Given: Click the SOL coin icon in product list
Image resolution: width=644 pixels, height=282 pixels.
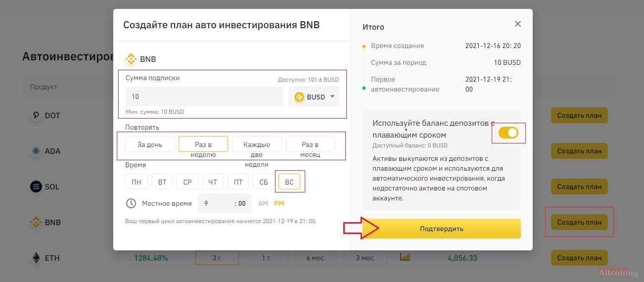Looking at the screenshot, I should coord(36,187).
